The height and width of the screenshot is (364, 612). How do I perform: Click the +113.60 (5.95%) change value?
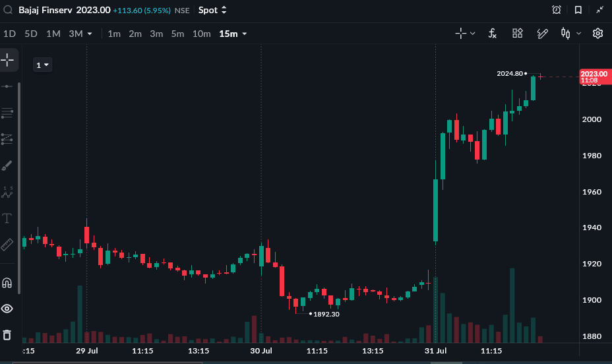[142, 11]
